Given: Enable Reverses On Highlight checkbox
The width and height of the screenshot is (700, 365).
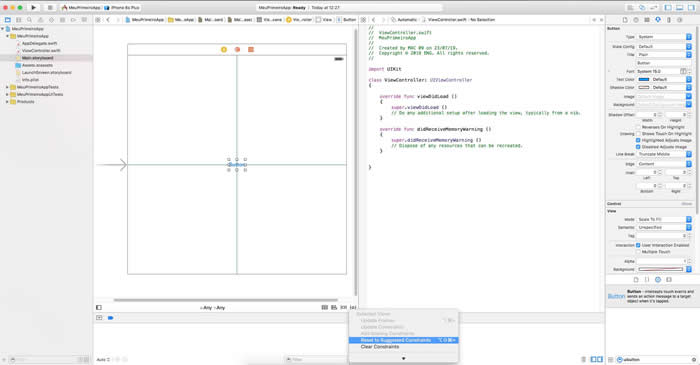Looking at the screenshot, I should [638, 127].
